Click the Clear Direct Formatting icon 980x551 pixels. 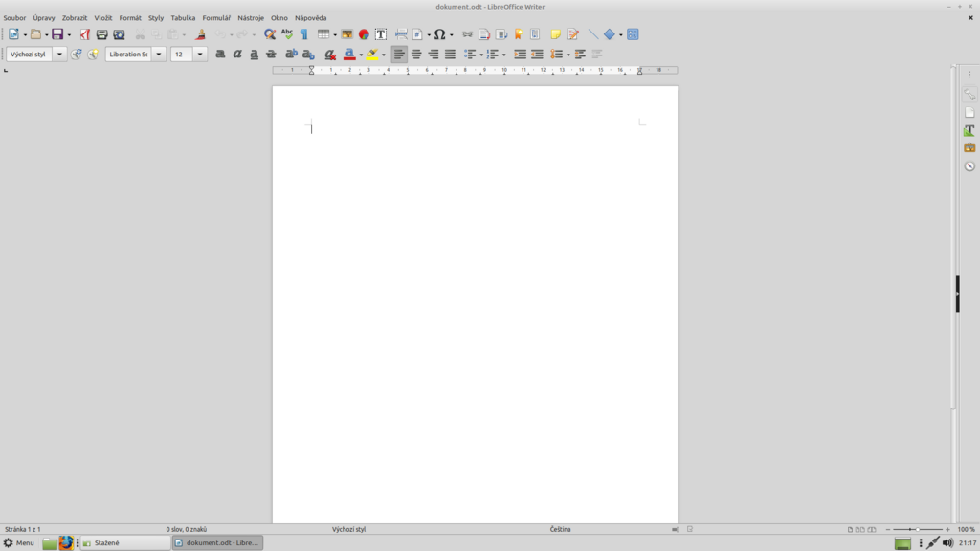(329, 55)
